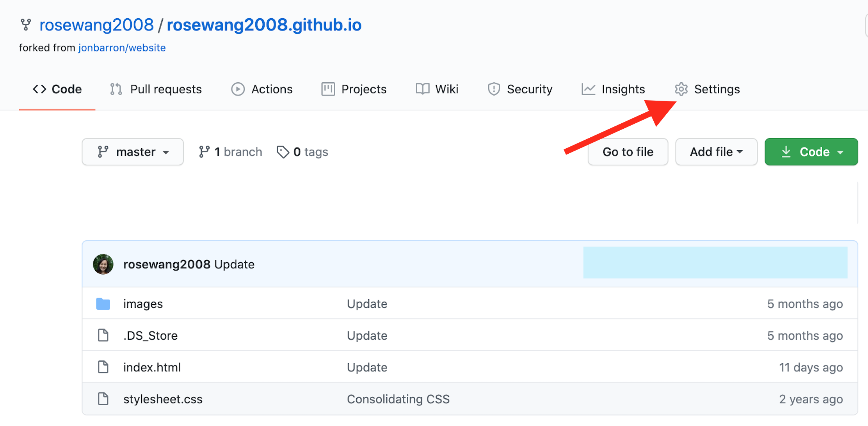Screen dimensions: 868x426
Task: Open the rosewang2008.github.io repository link
Action: click(264, 25)
